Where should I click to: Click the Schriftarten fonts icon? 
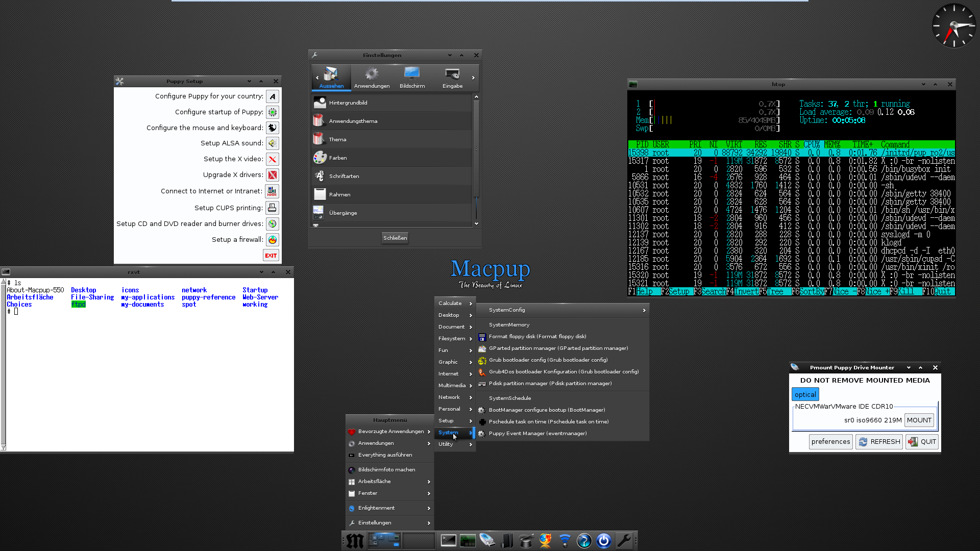coord(320,176)
